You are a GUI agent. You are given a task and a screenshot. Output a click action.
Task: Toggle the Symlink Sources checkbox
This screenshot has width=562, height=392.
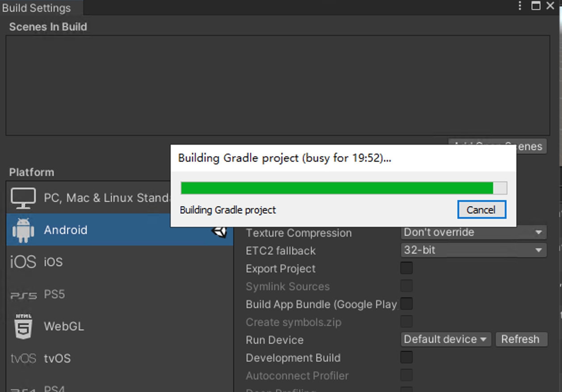407,286
